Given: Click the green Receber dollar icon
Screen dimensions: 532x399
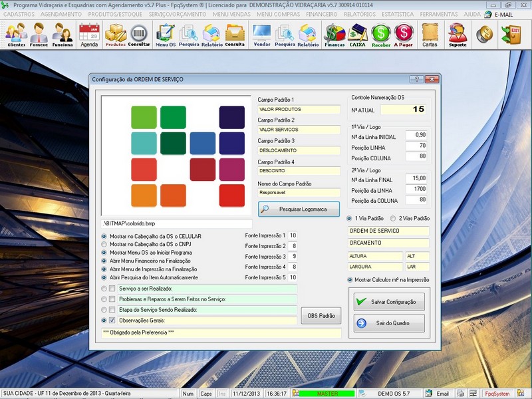Looking at the screenshot, I should [381, 35].
